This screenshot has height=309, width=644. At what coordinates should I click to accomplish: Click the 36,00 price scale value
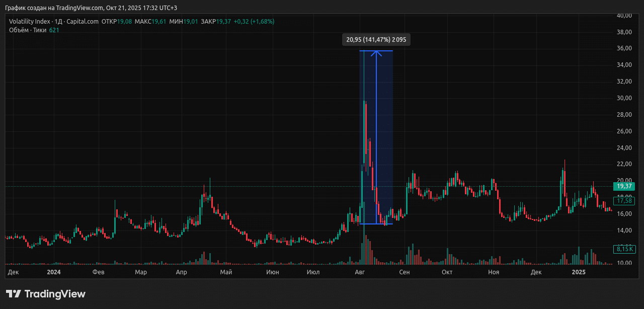tap(624, 49)
